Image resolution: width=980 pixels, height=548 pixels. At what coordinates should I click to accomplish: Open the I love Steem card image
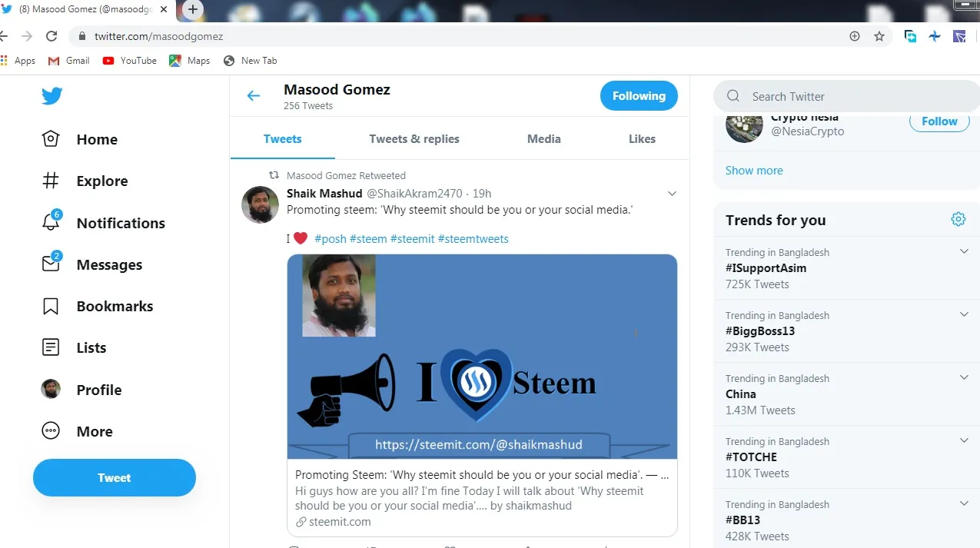(x=482, y=357)
